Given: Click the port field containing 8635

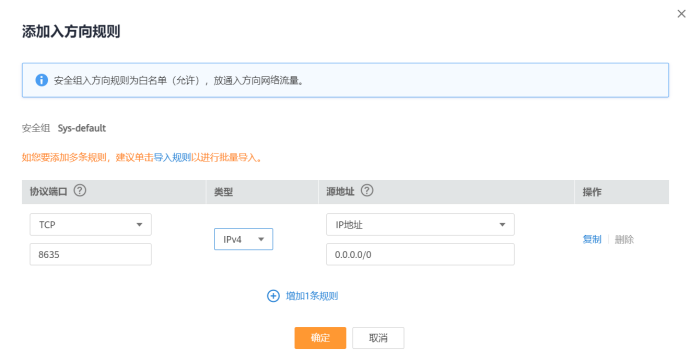Looking at the screenshot, I should pos(90,254).
